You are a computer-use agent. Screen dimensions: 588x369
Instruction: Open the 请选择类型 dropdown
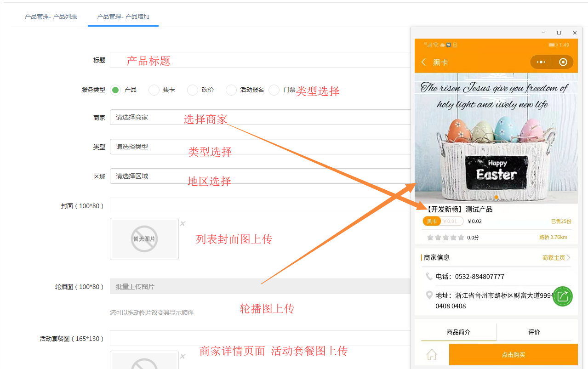pyautogui.click(x=260, y=147)
